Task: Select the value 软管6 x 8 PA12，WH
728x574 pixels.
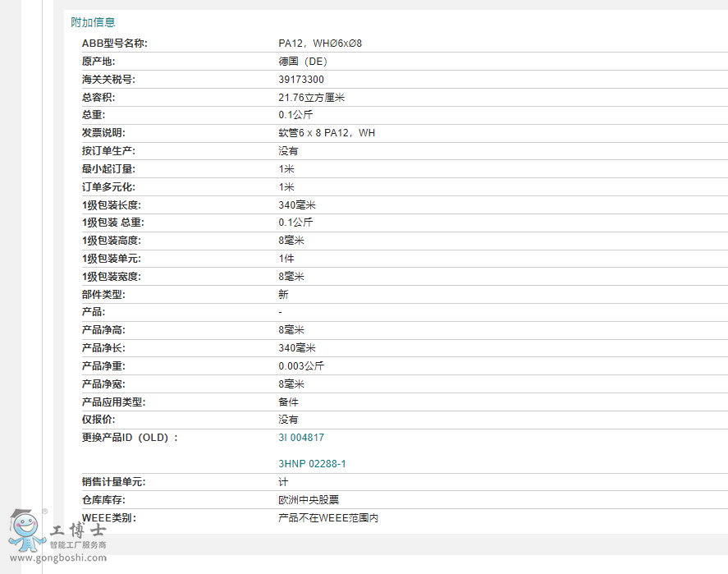Action: tap(327, 133)
